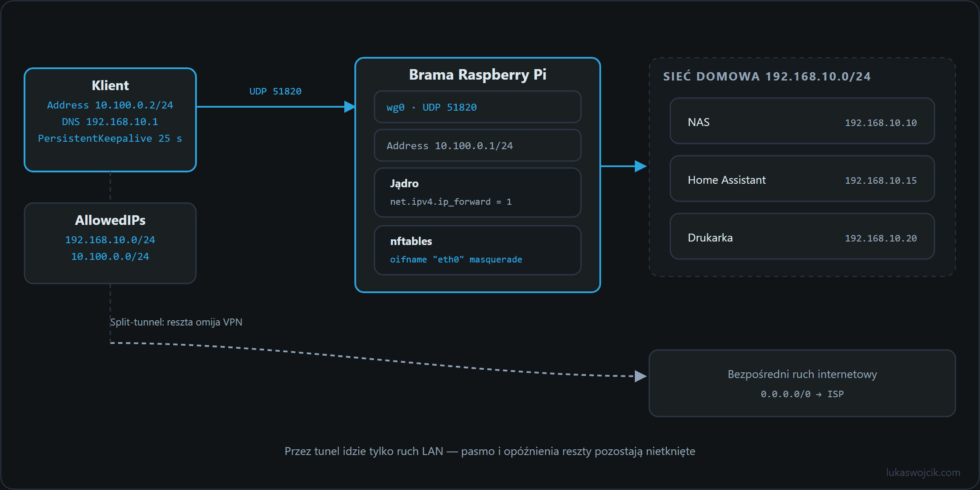Screen dimensions: 980x490
Task: Select the wg0 UDP 51820 row
Action: point(478,107)
